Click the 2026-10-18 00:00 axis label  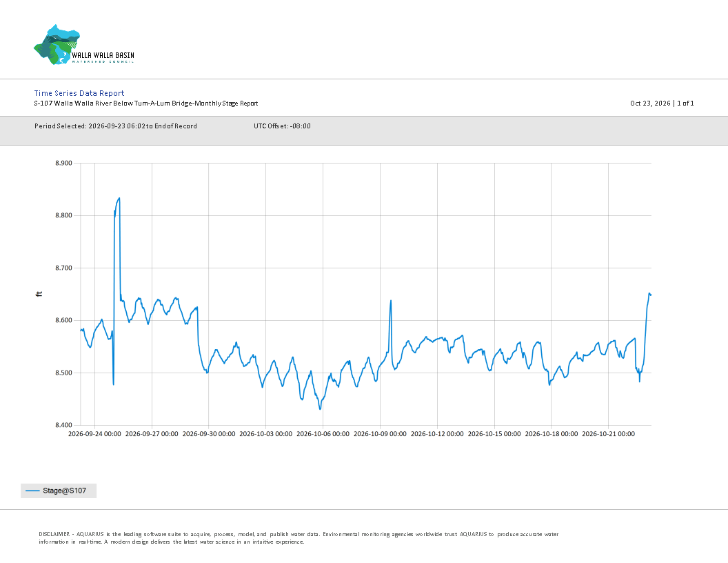tap(552, 434)
